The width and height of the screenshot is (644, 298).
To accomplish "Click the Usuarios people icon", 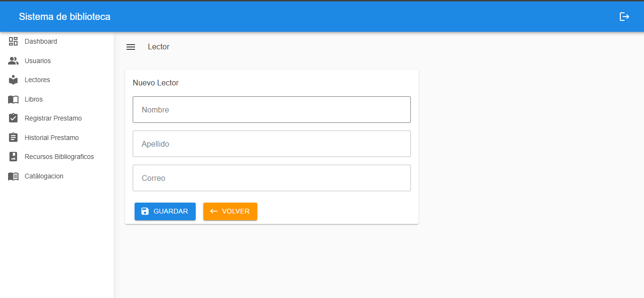I will click(13, 61).
